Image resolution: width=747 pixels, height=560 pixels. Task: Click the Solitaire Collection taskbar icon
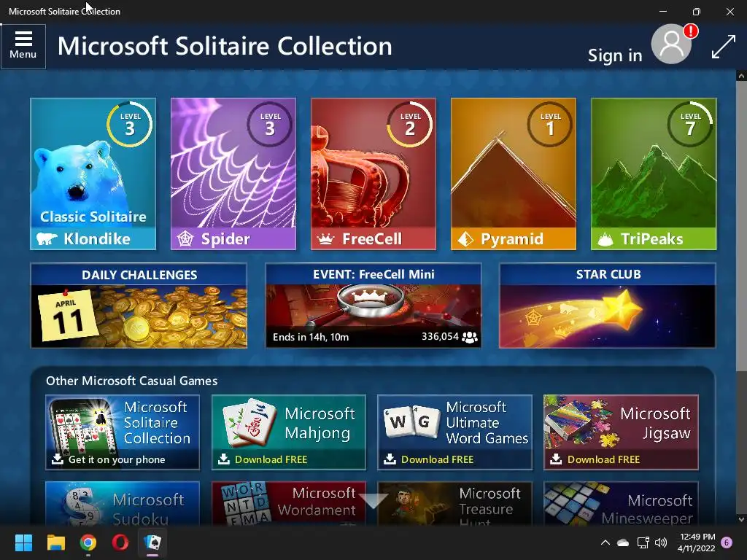pos(152,542)
